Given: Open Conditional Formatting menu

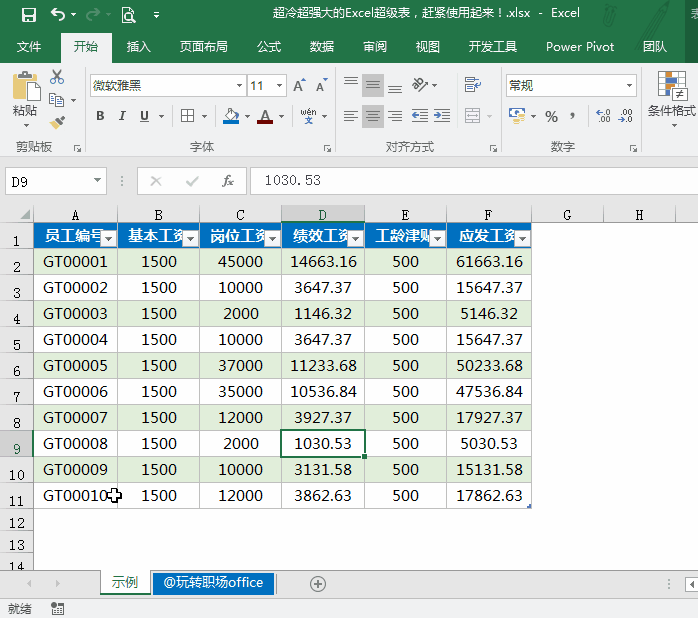Looking at the screenshot, I should pyautogui.click(x=672, y=99).
